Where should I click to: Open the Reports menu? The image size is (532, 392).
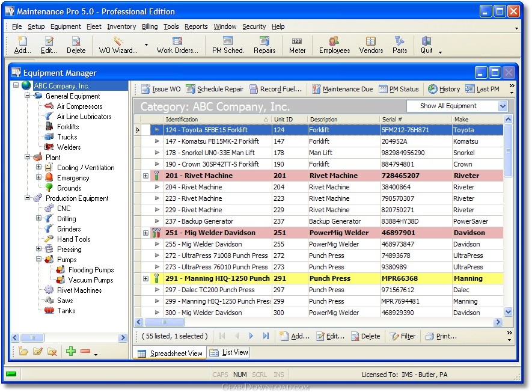[x=196, y=26]
